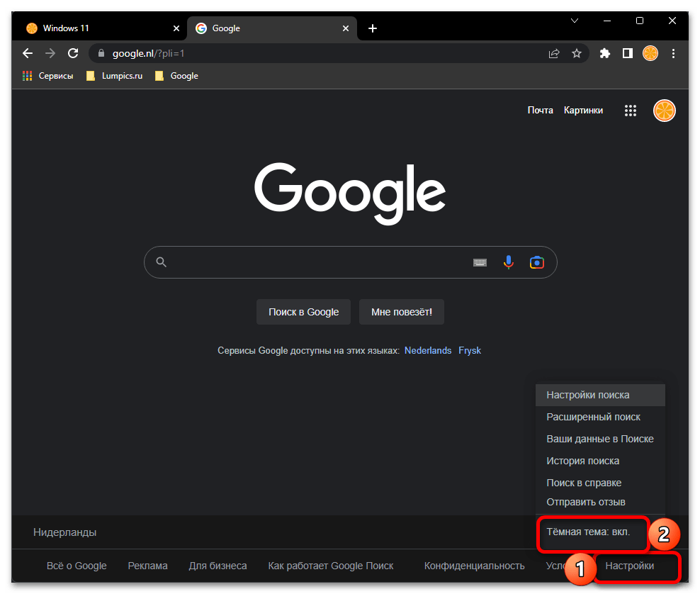Share this page icon in address bar

coord(554,54)
